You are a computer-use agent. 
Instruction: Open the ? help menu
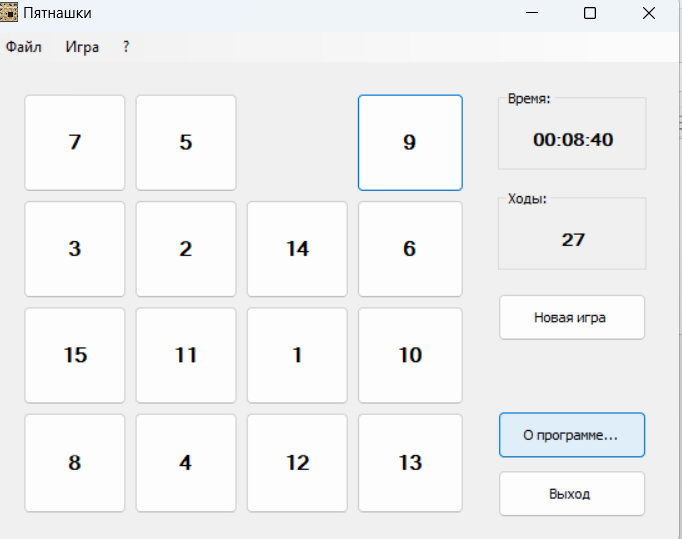click(126, 47)
